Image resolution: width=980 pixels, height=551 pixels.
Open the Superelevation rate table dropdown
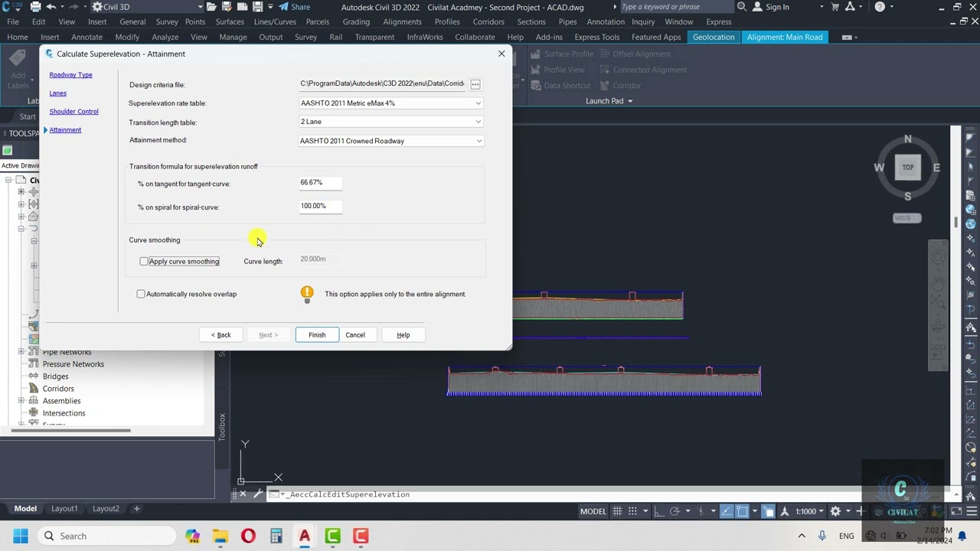click(479, 103)
